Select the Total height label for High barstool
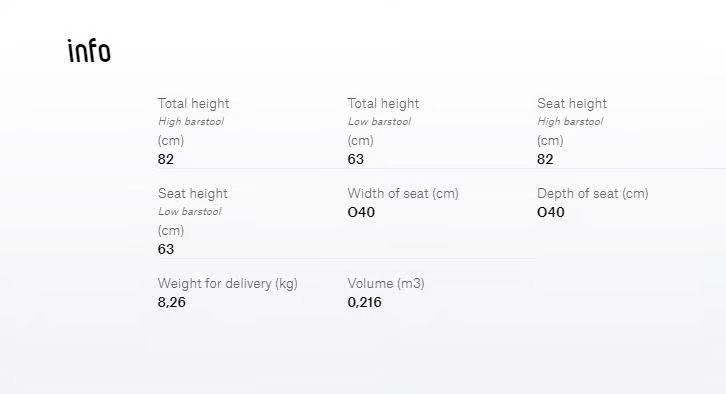The image size is (726, 394). click(x=194, y=103)
